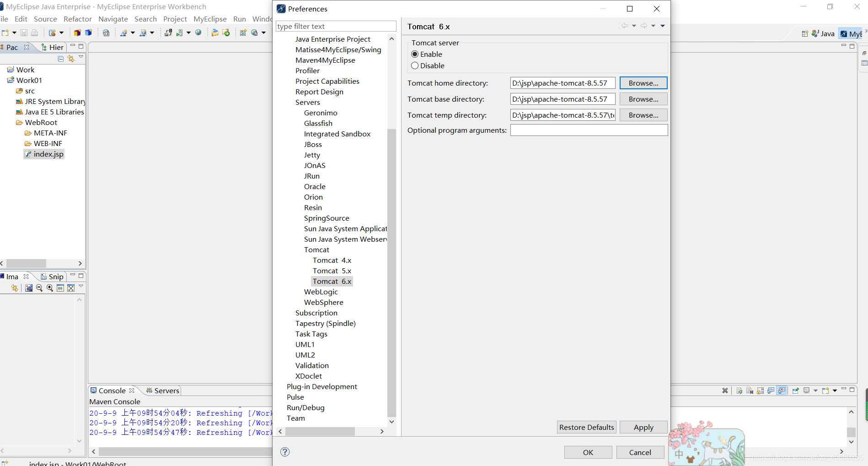Click Browse for Tomcat temp directory

point(643,115)
